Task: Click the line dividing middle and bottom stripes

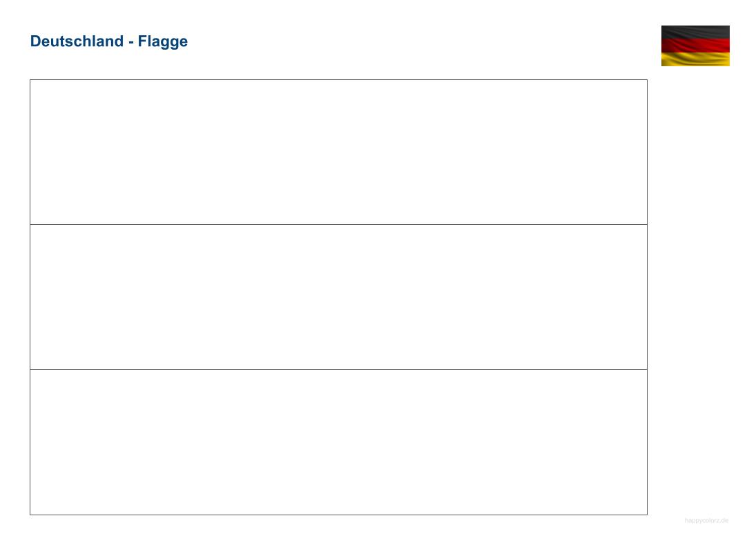Action: [338, 369]
